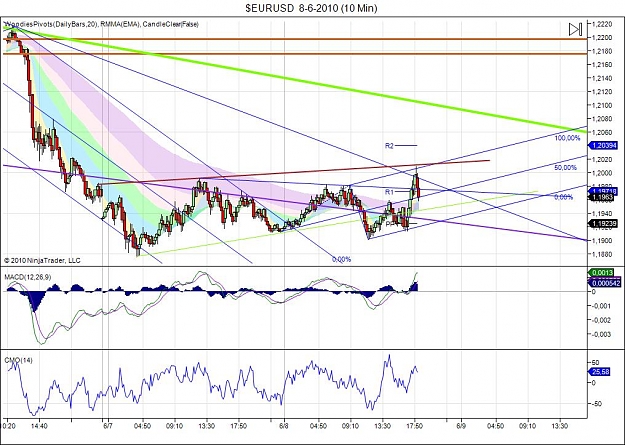This screenshot has width=625, height=445.
Task: Click the 0,000542 MACD value marker
Action: [605, 283]
